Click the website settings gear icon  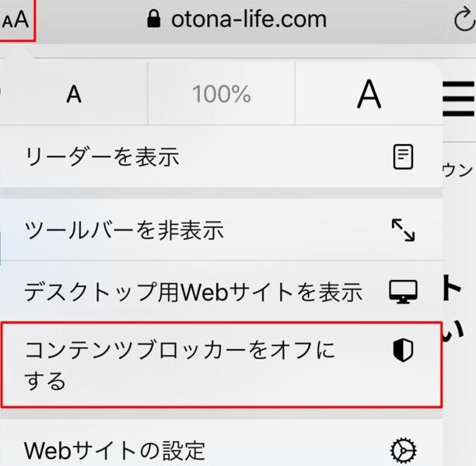(x=403, y=450)
